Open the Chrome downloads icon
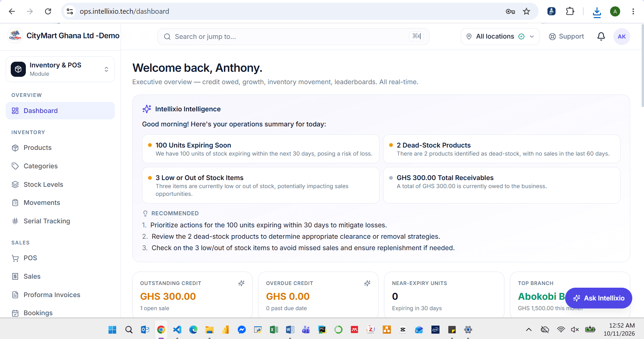The height and width of the screenshot is (339, 644). click(x=597, y=12)
